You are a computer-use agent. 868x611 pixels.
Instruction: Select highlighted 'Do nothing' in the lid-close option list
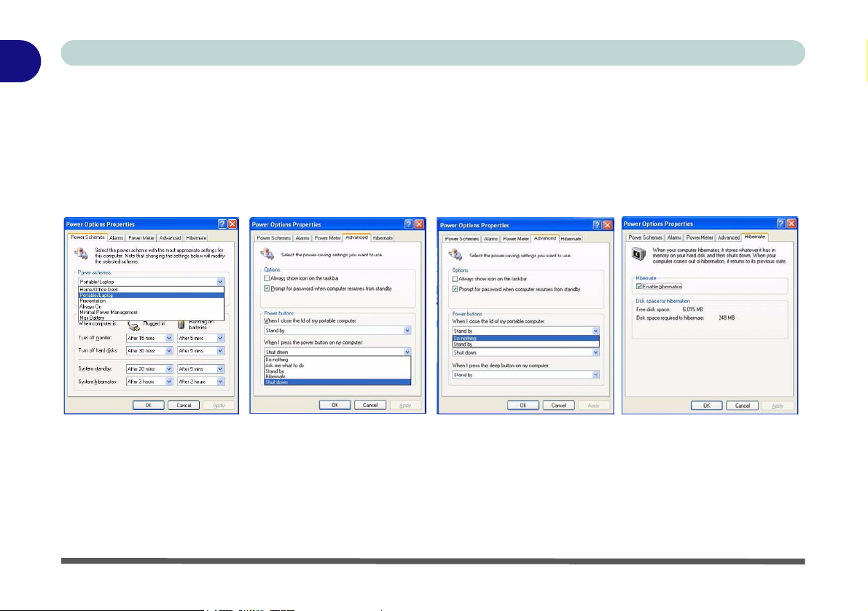(526, 339)
